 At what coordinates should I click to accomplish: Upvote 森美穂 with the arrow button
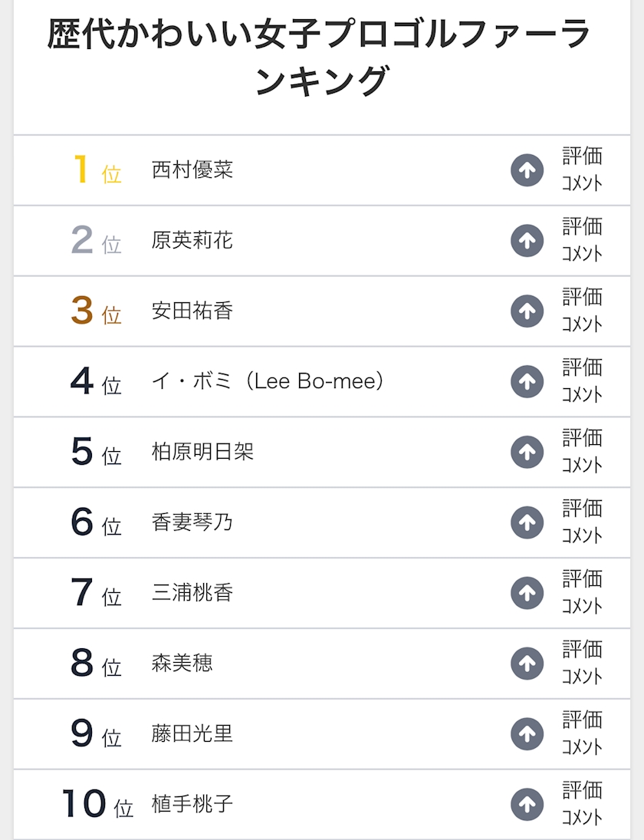[527, 664]
